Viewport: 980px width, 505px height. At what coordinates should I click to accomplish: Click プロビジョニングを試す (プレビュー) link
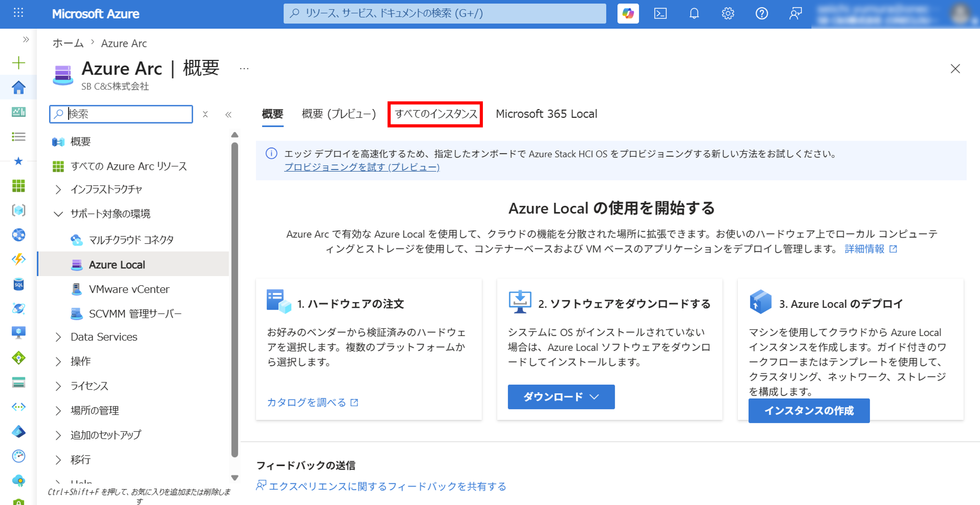[362, 167]
